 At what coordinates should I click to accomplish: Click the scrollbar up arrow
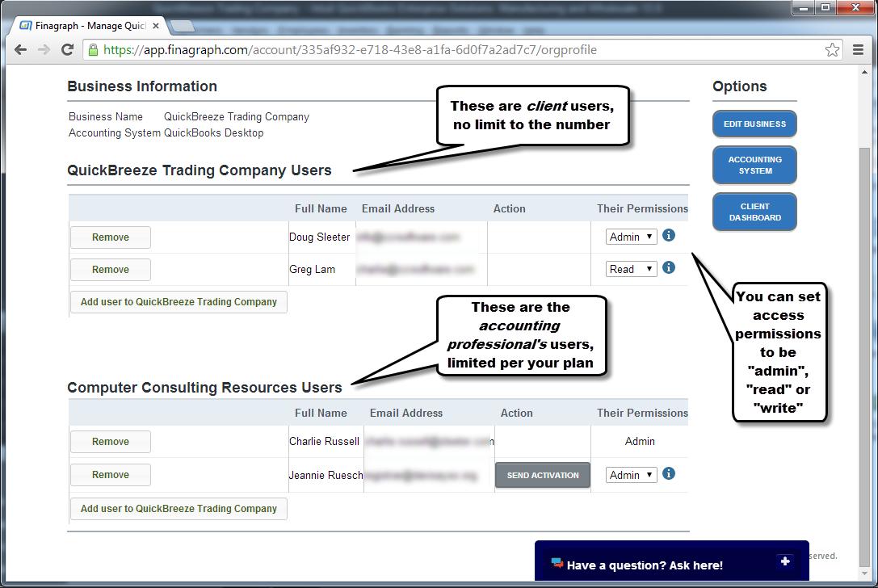pos(864,73)
